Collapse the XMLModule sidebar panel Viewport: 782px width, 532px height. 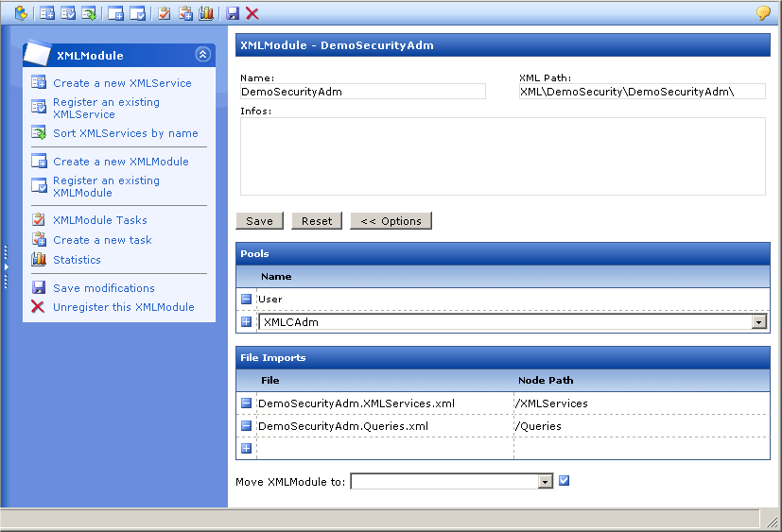coord(201,55)
